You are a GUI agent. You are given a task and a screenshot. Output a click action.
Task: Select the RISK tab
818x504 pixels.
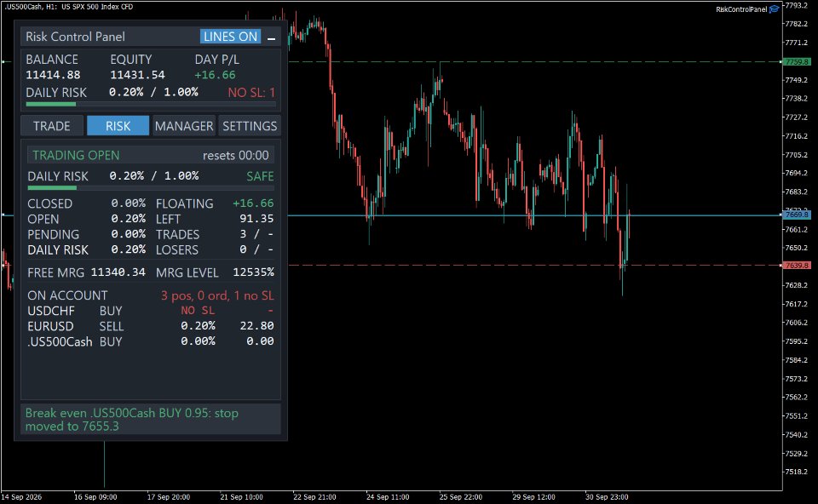[118, 126]
